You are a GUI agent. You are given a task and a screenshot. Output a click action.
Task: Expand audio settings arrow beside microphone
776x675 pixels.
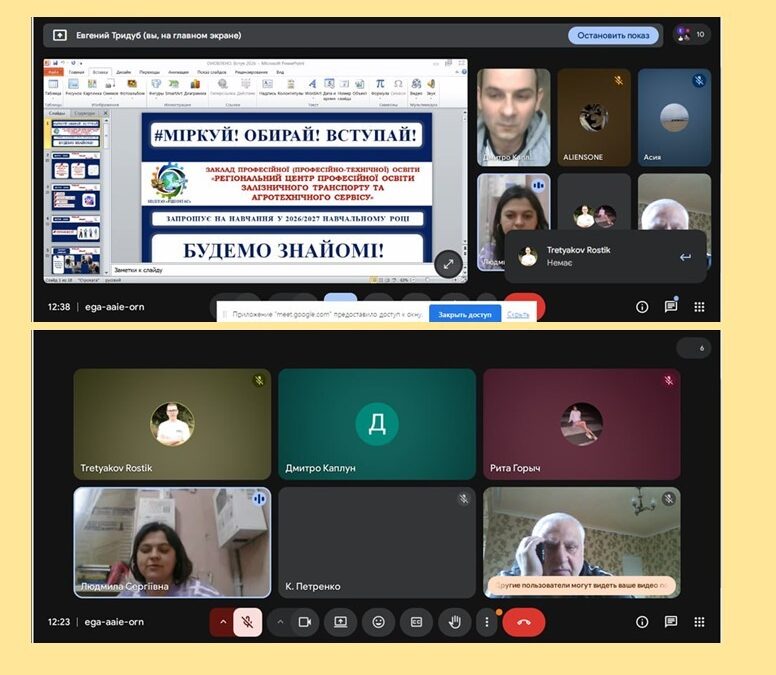click(x=222, y=622)
